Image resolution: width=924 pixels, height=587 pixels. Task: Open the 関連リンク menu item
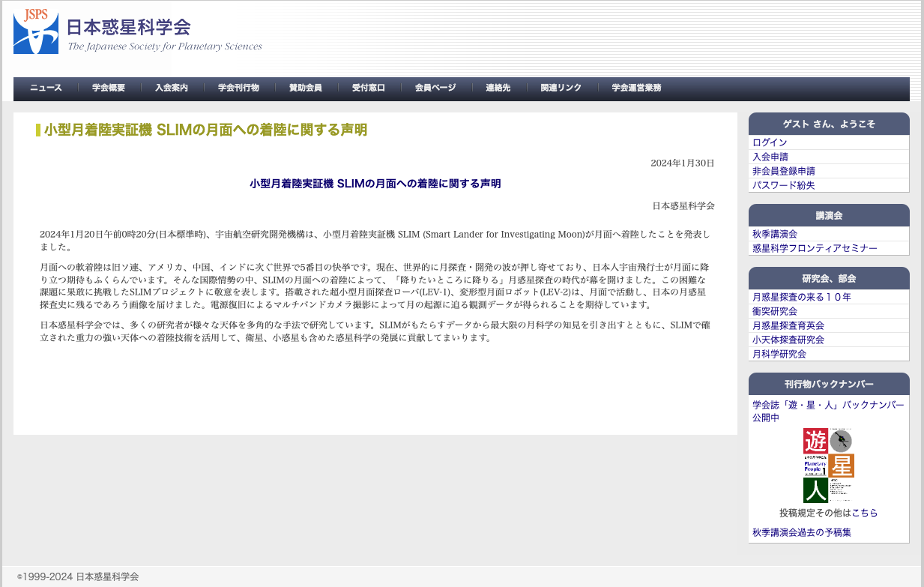coord(561,88)
